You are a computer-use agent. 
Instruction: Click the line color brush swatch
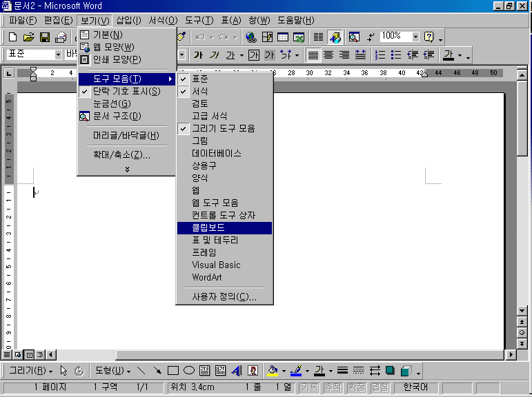pos(296,371)
